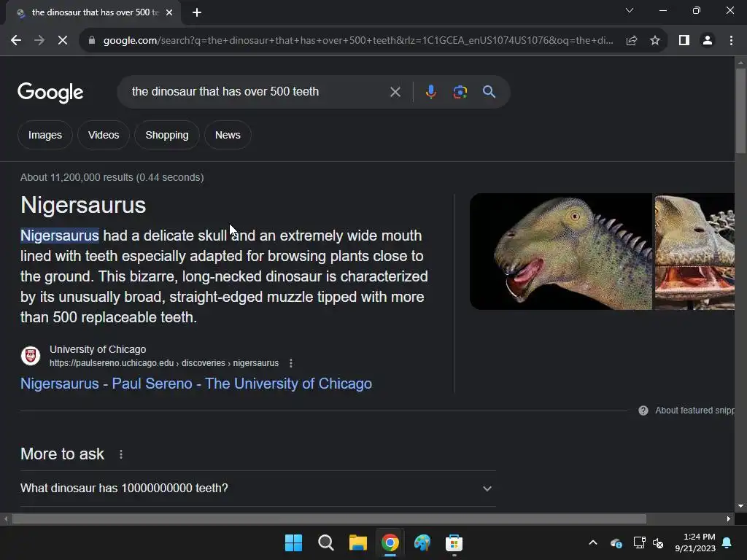The height and width of the screenshot is (560, 747).
Task: Close the dinosaur search tab
Action: tap(169, 12)
